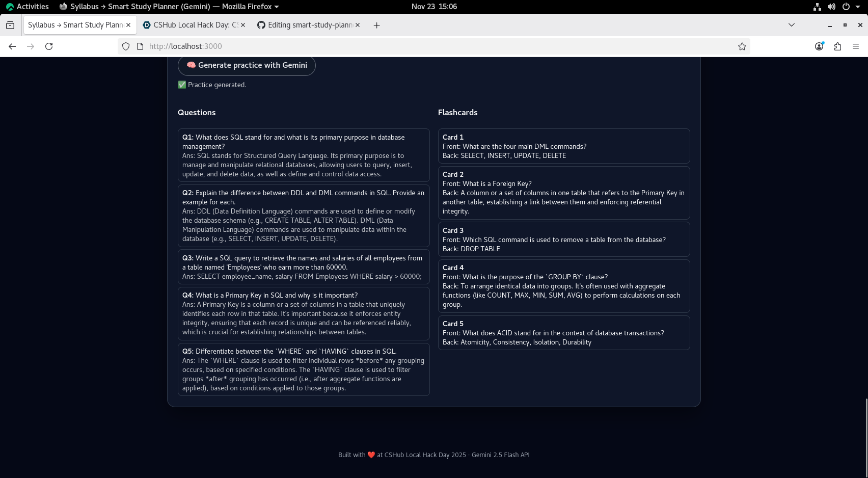The width and height of the screenshot is (868, 478).
Task: Click Card 3 about DROP TABLE
Action: pyautogui.click(x=564, y=240)
